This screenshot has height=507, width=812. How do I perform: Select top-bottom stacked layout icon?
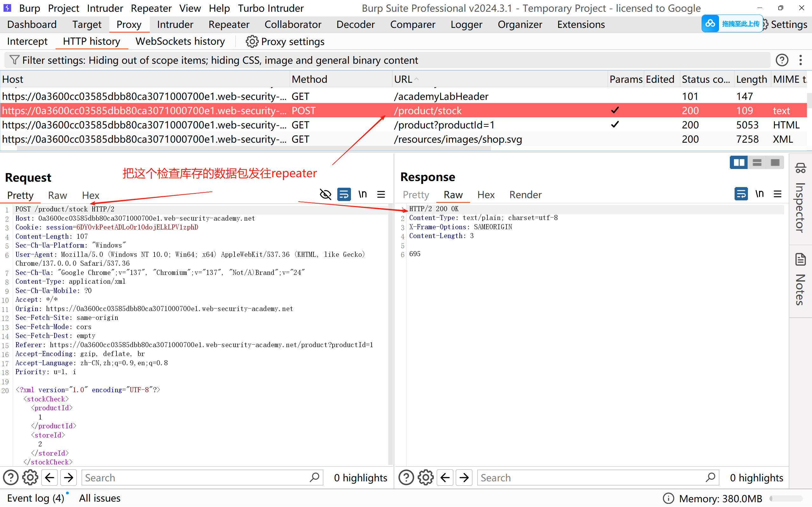(757, 163)
